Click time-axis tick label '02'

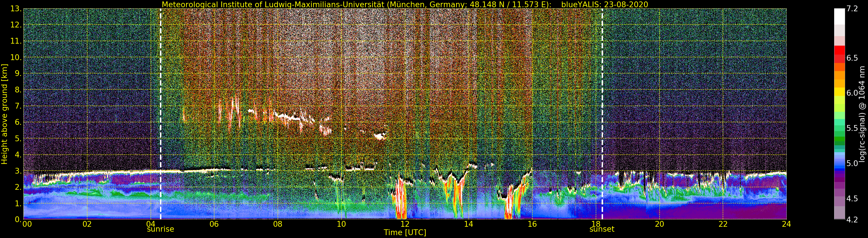point(87,224)
